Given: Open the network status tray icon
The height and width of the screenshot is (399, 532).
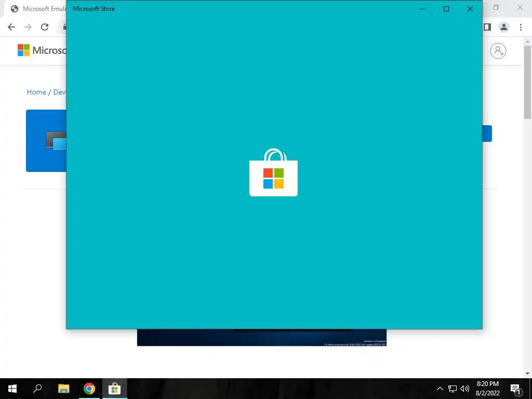Looking at the screenshot, I should coord(453,389).
